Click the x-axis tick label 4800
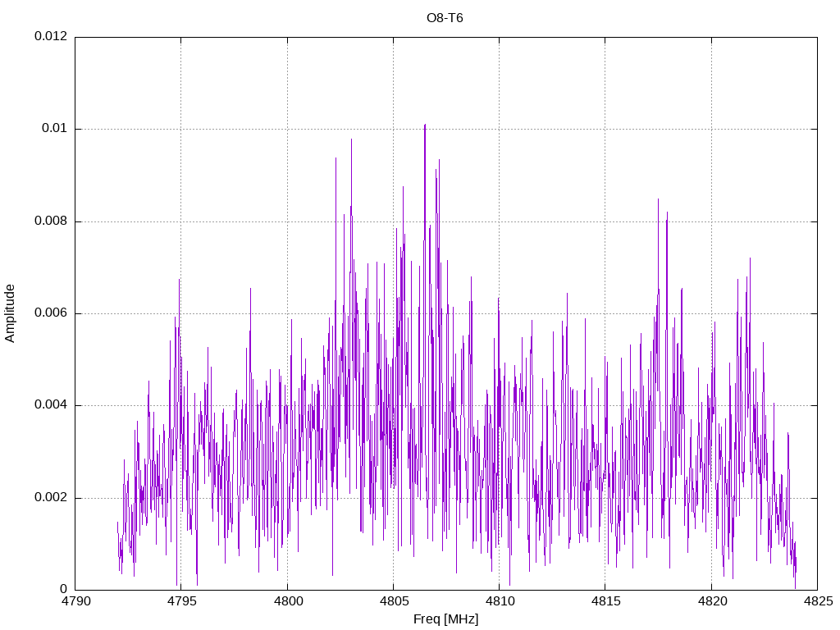The width and height of the screenshot is (840, 630). pyautogui.click(x=287, y=601)
